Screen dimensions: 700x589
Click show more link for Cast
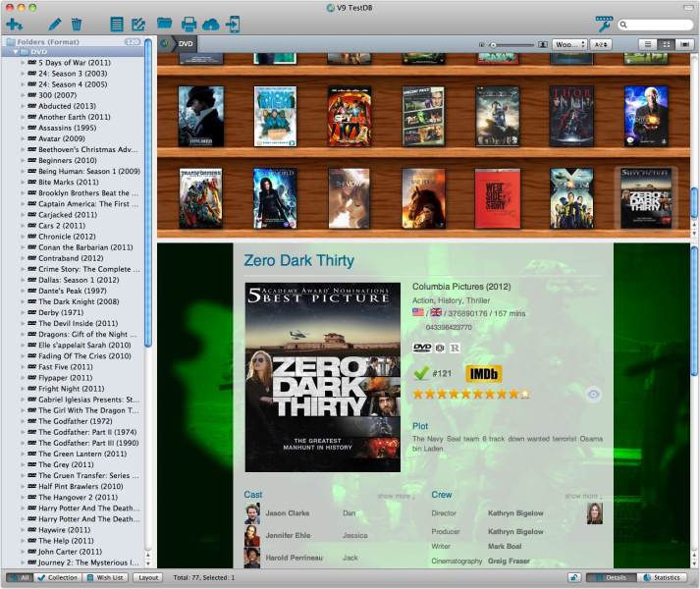(396, 496)
